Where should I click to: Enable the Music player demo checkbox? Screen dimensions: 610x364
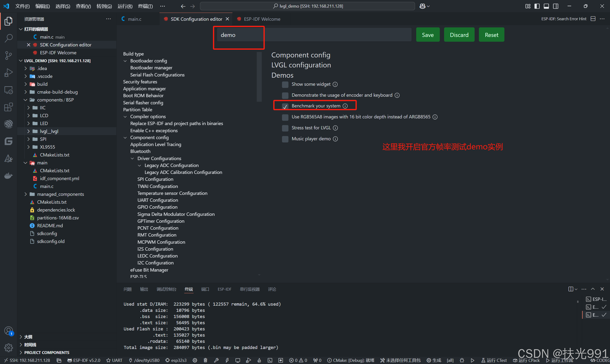(285, 139)
